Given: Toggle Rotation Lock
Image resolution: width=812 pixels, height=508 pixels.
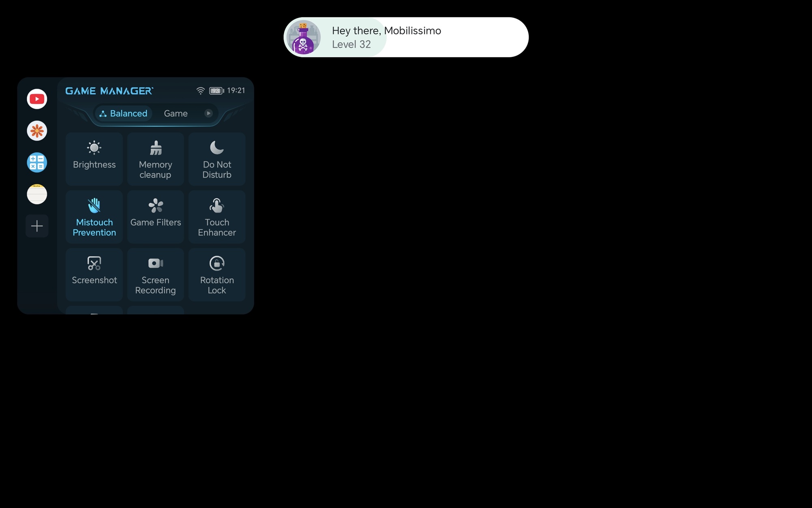Looking at the screenshot, I should [x=217, y=274].
